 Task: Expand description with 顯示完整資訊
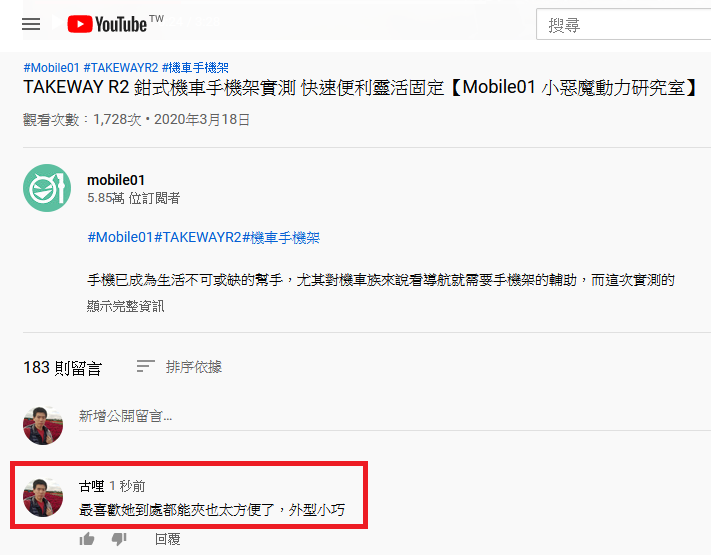125,306
